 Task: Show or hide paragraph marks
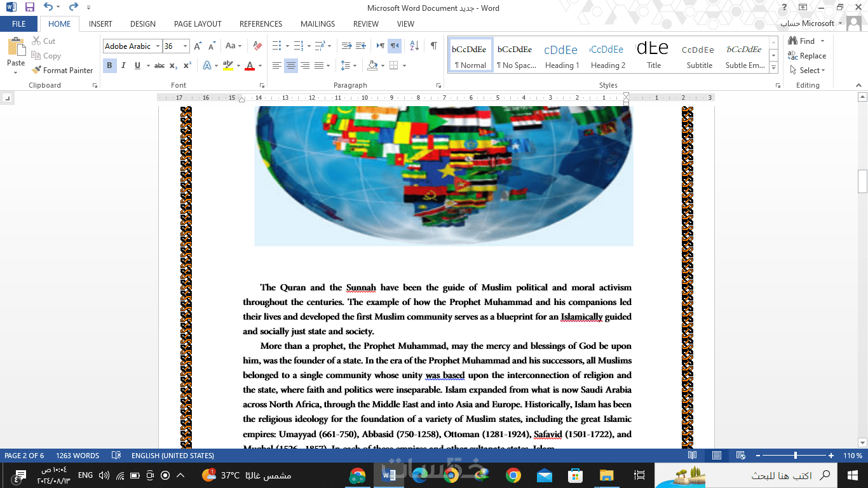click(434, 46)
